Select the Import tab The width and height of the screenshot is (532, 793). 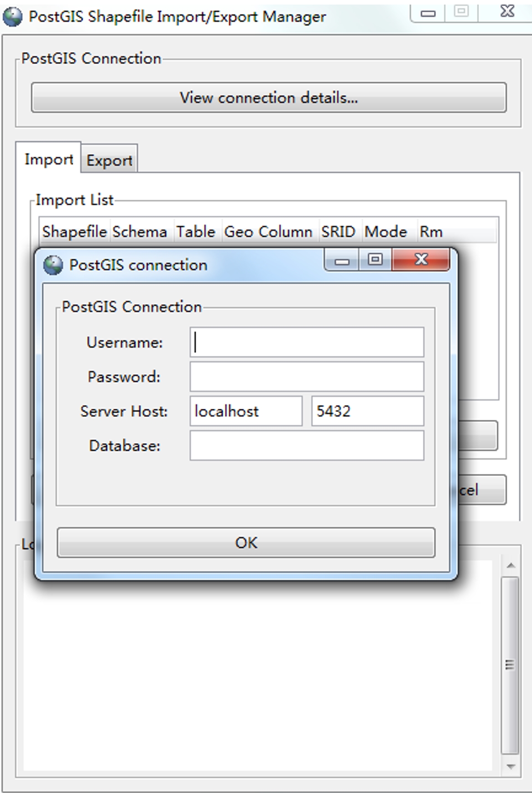[x=48, y=159]
